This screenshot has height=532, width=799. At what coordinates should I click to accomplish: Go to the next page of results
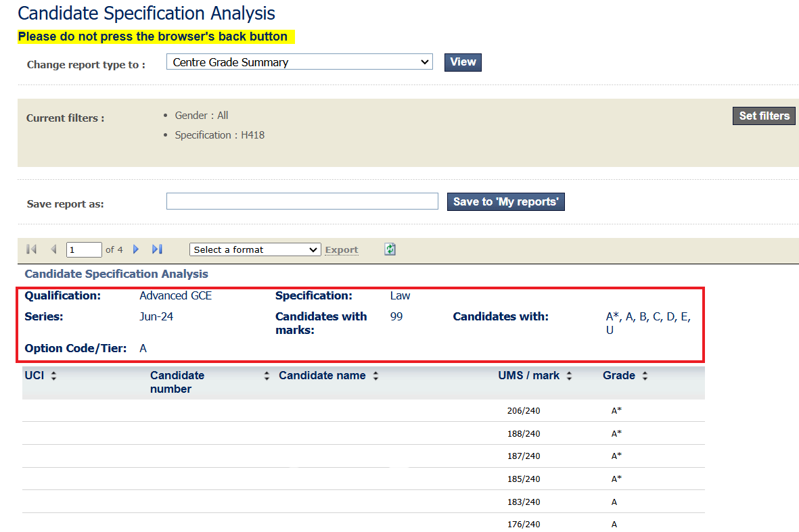[136, 249]
